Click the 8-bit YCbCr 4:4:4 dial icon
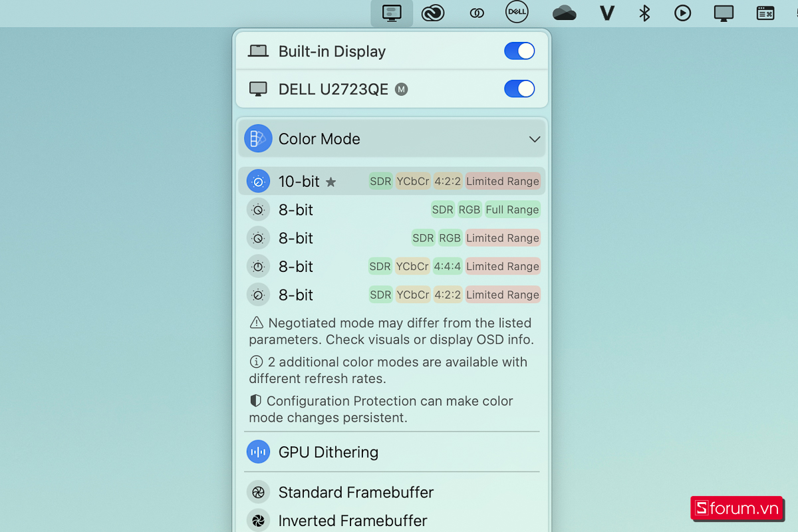This screenshot has height=532, width=798. coord(258,266)
